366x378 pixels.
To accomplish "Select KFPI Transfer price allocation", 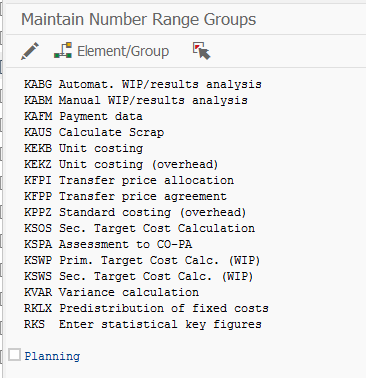I will (x=129, y=180).
